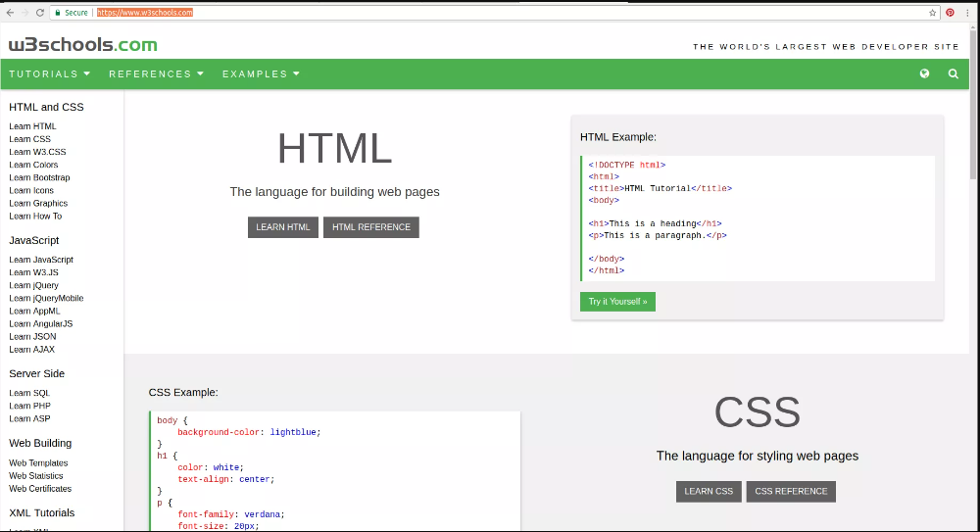This screenshot has height=532, width=980.
Task: Open Web Certificates sidebar link
Action: [40, 489]
